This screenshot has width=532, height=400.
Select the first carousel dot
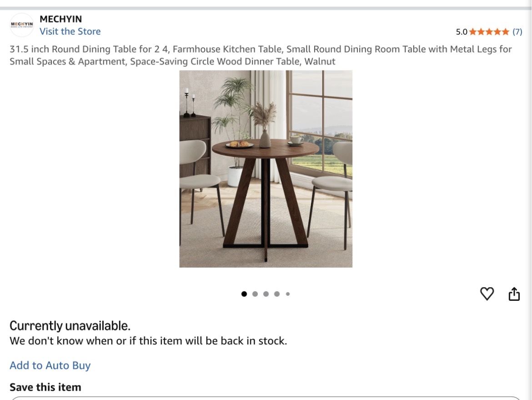tap(244, 294)
